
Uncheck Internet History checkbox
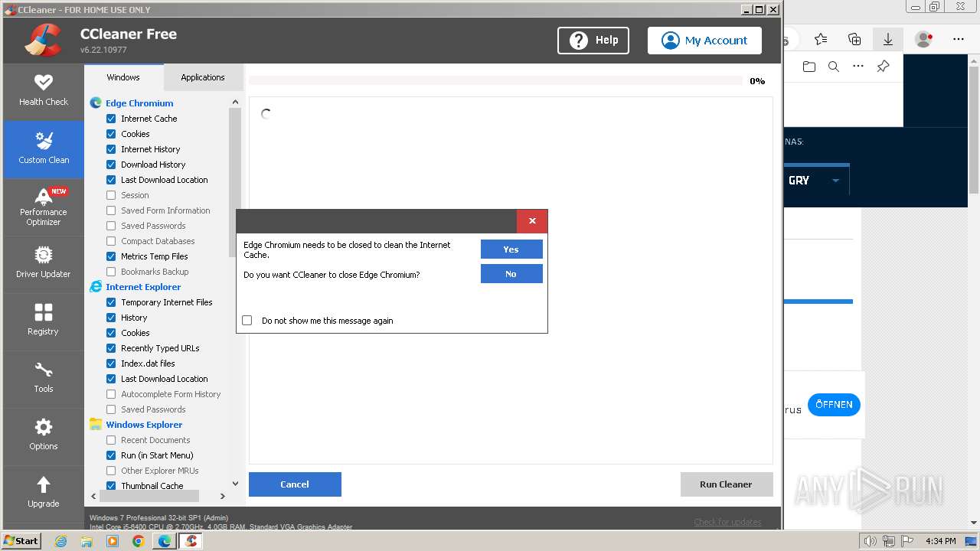[111, 149]
